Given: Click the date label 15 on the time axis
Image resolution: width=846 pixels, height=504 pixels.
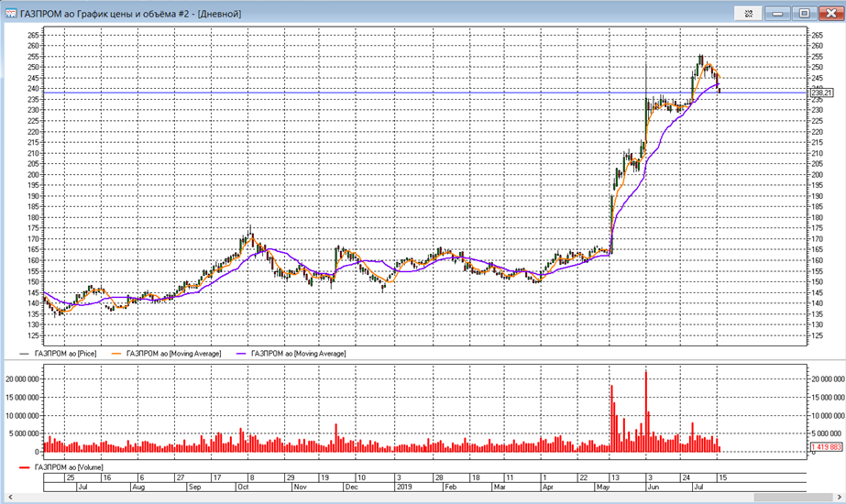Looking at the screenshot, I should tap(723, 477).
